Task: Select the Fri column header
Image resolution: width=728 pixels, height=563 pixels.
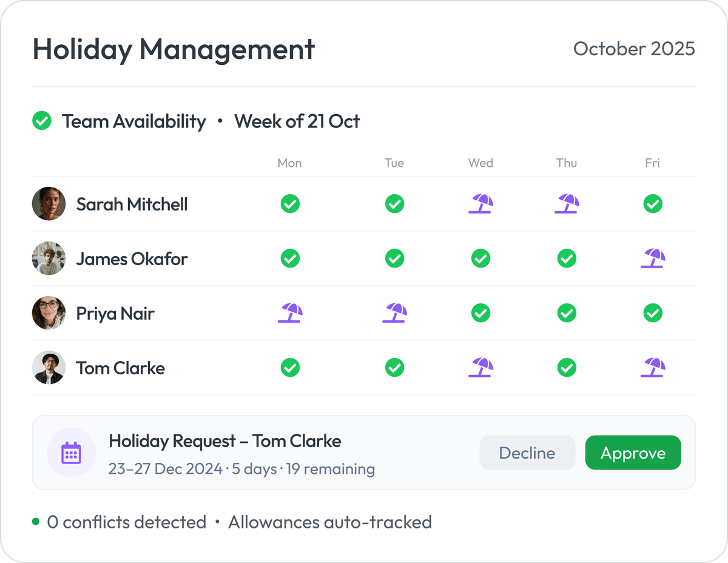Action: (x=652, y=163)
